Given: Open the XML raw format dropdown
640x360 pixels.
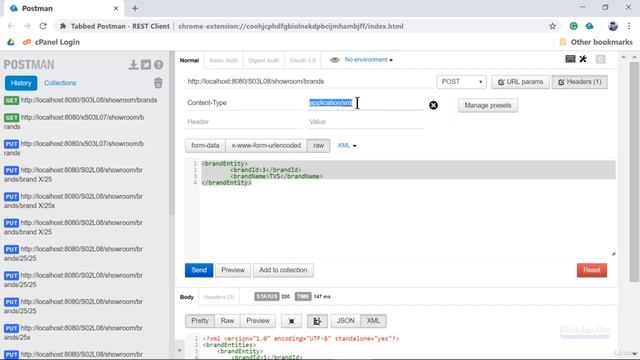Looking at the screenshot, I should point(347,145).
